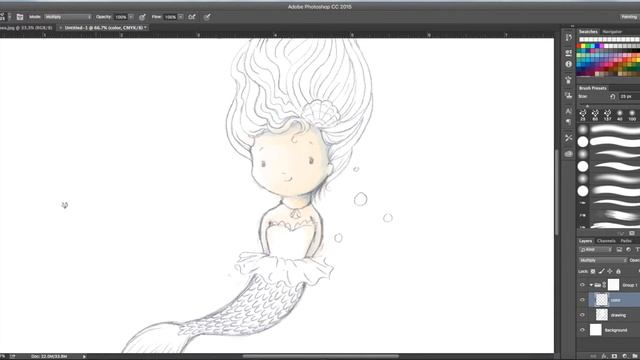Toggle pressure-for-opacity icon beside Opacity field
The image size is (640, 360).
(x=142, y=17)
